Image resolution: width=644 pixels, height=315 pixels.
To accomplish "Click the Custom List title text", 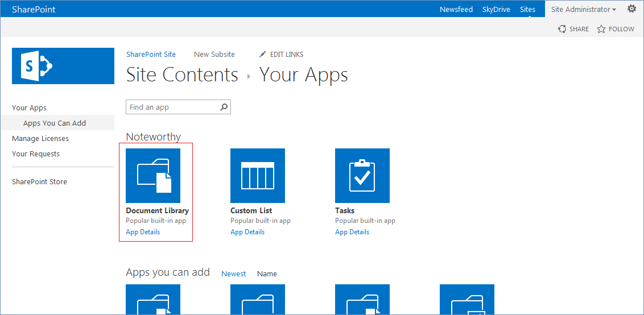I will 251,211.
